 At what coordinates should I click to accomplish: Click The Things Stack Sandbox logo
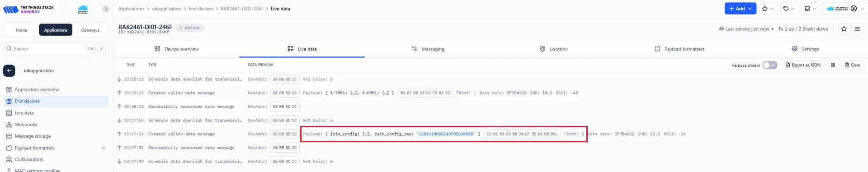28,9
